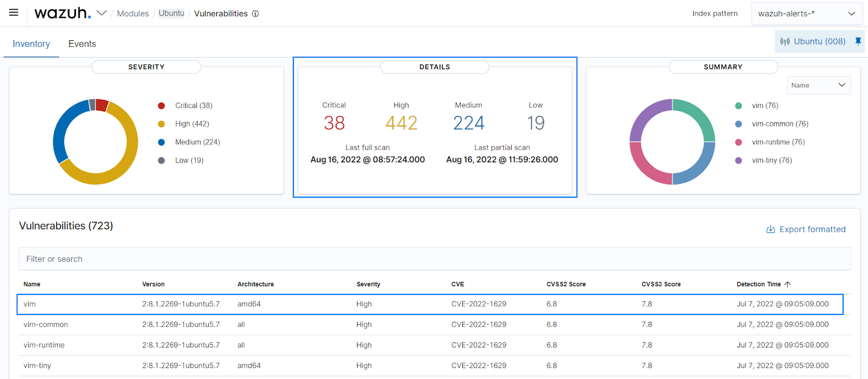This screenshot has width=868, height=379.
Task: Click the vim-tiny (76) legend label
Action: click(x=772, y=160)
